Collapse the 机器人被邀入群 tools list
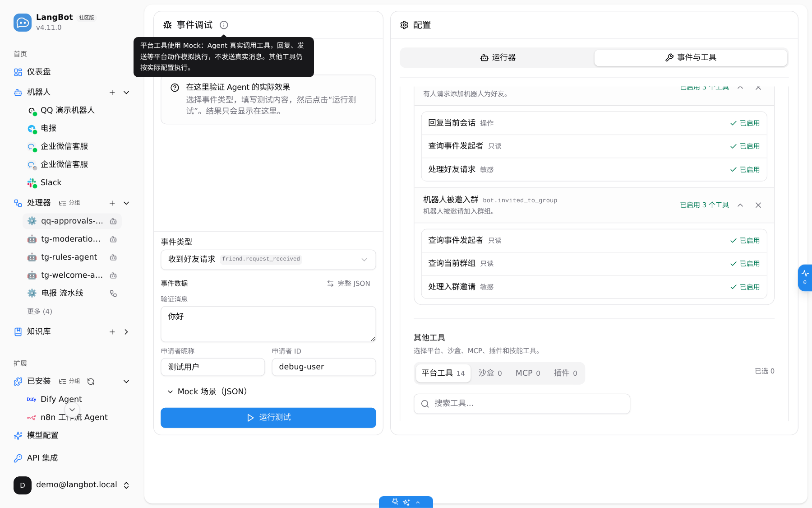 tap(740, 205)
